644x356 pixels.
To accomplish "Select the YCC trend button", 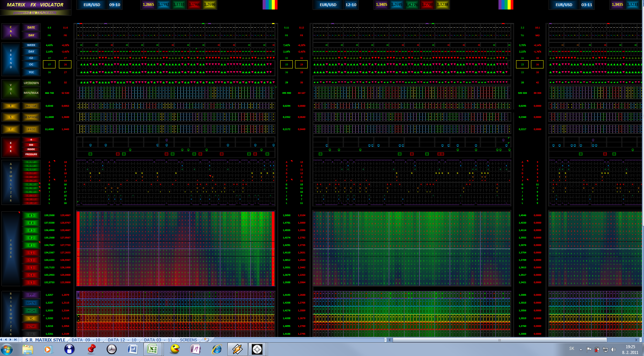I will (x=31, y=72).
